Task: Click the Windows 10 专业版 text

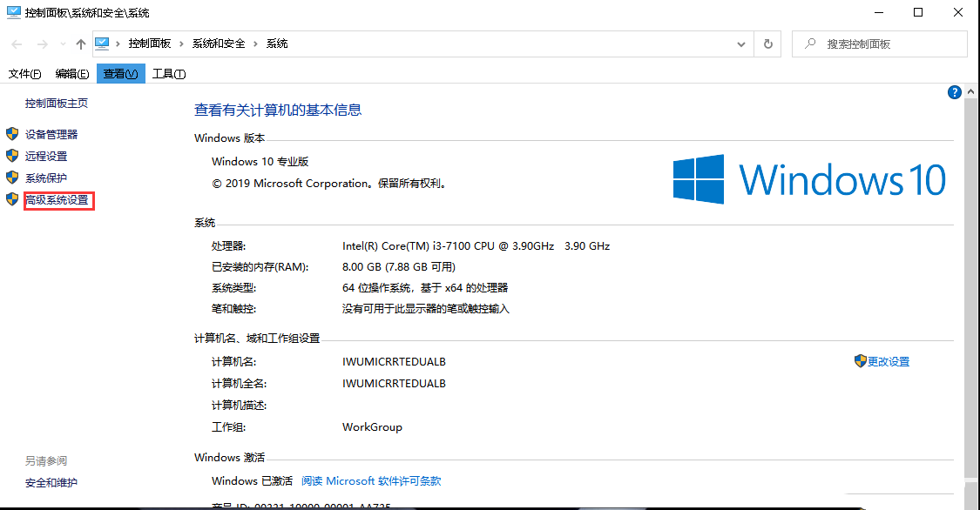Action: 260,162
